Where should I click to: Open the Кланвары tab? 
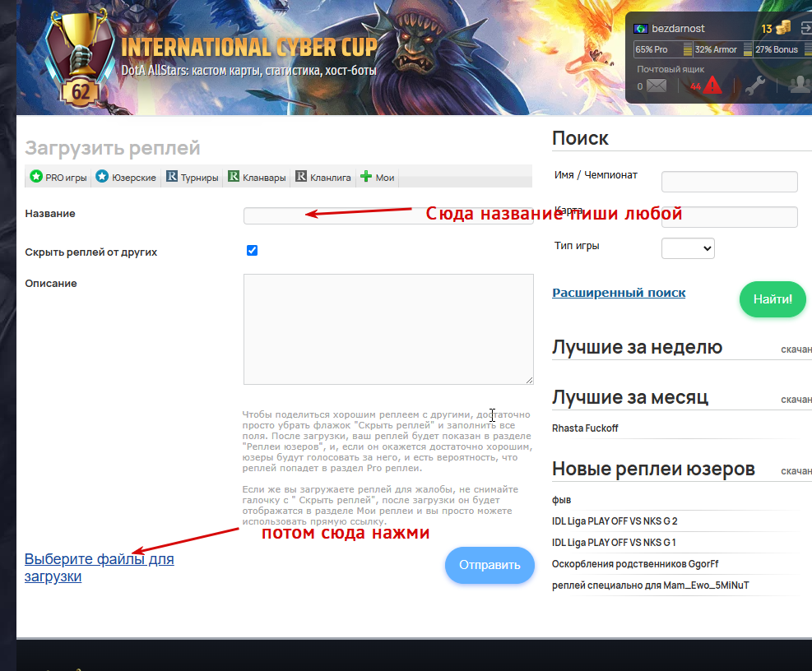coord(257,178)
